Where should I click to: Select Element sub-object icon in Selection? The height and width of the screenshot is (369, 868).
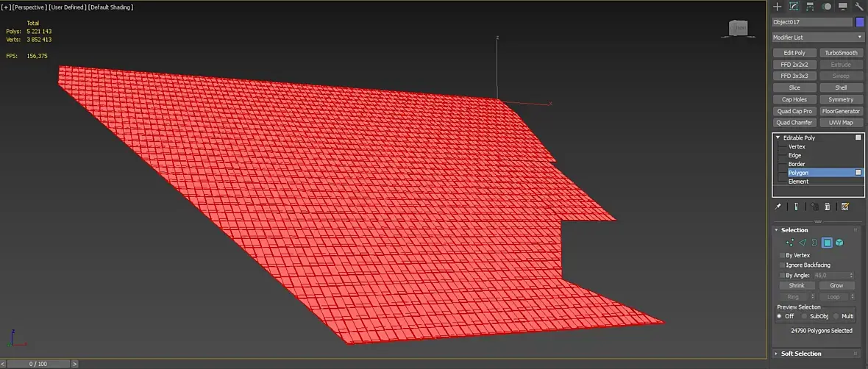pyautogui.click(x=840, y=243)
